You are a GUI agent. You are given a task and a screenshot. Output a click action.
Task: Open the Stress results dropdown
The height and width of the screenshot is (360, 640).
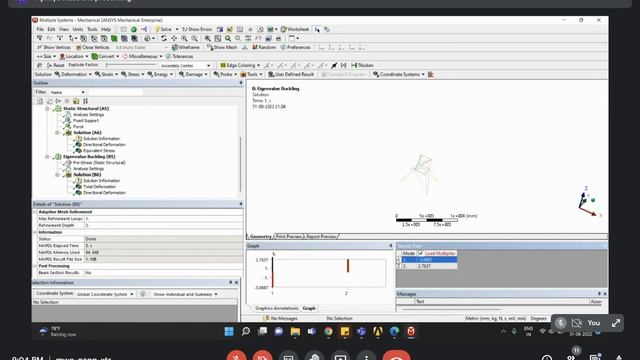[x=132, y=74]
